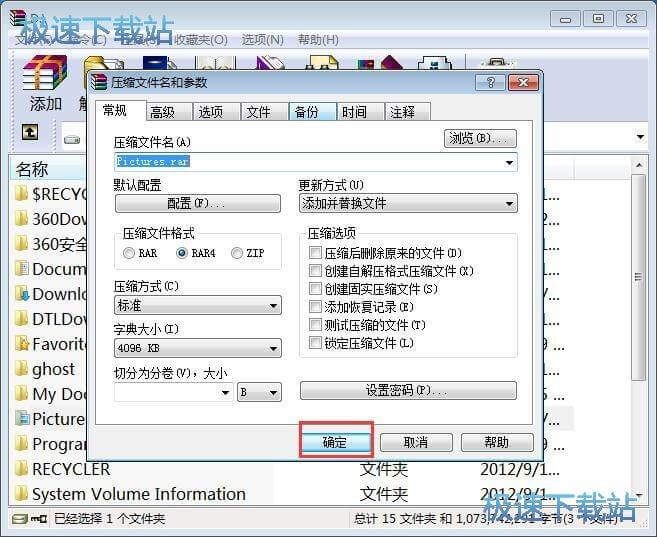Viewport: 657px width, 537px height.
Task: Tick the 锁定压缩文件 checkbox
Action: (316, 343)
